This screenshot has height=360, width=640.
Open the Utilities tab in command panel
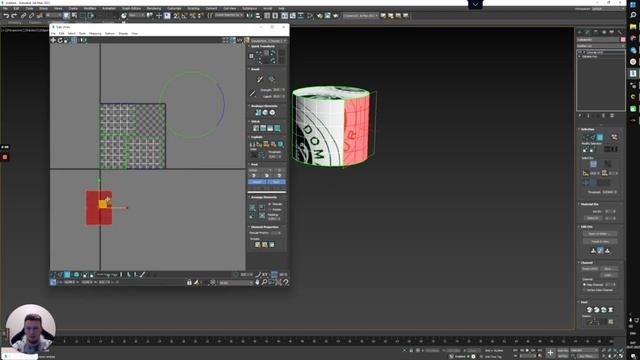[620, 32]
